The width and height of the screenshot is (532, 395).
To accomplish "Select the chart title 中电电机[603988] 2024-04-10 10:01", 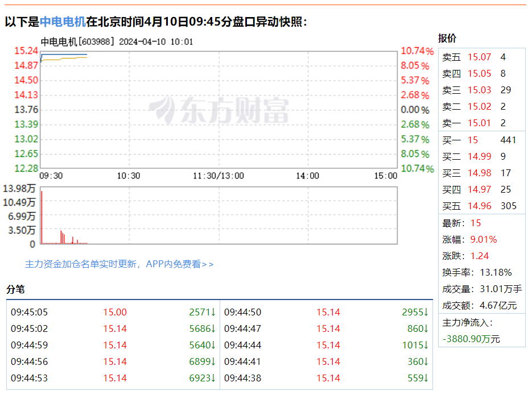I will pyautogui.click(x=117, y=41).
